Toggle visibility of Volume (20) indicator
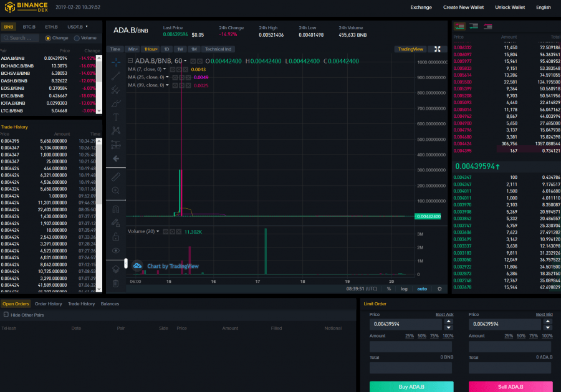 [x=166, y=232]
